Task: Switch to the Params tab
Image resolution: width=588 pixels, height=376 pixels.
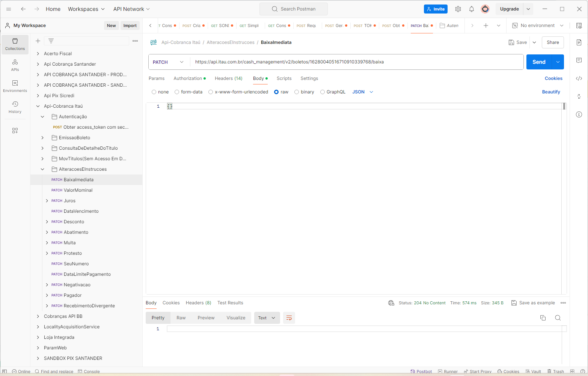Action: point(157,78)
